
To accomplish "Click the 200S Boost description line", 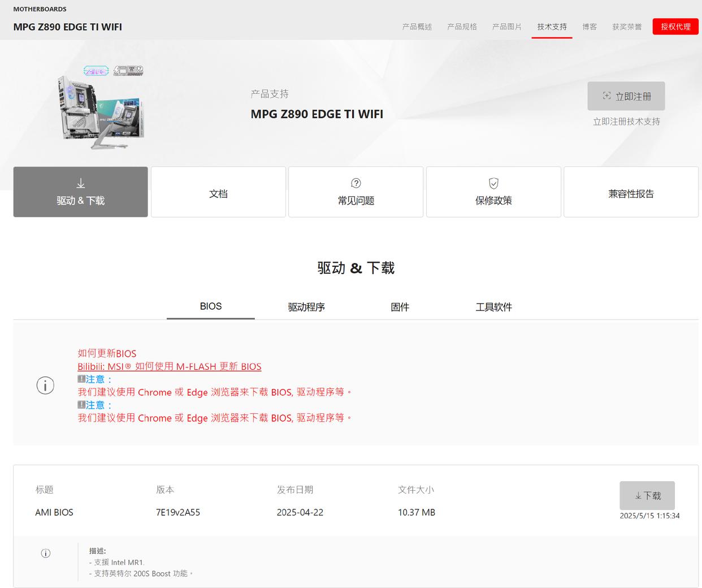I will 141,573.
